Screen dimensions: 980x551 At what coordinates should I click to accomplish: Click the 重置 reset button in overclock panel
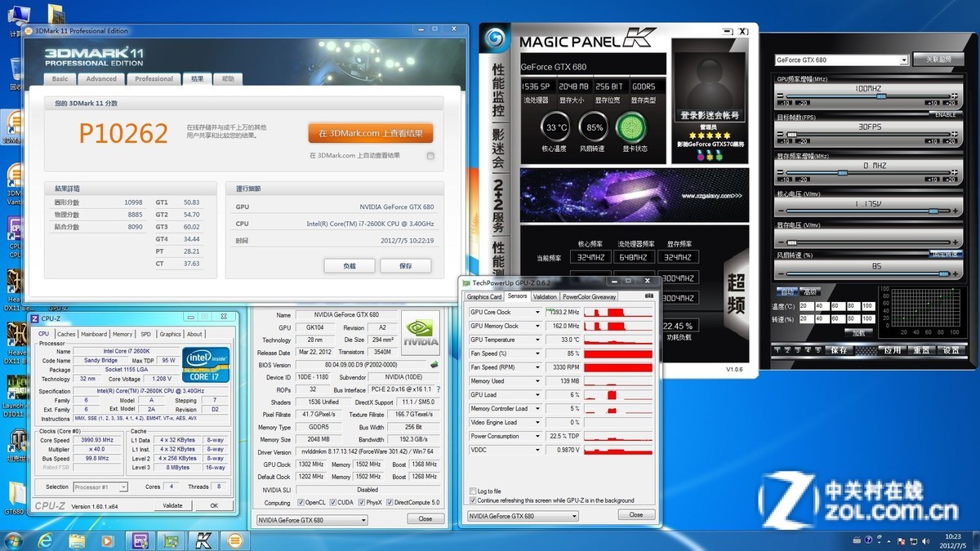(x=921, y=350)
